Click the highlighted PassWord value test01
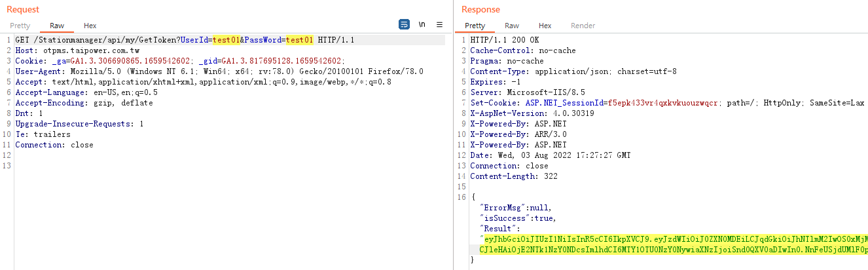This screenshot has width=868, height=270. click(x=300, y=40)
